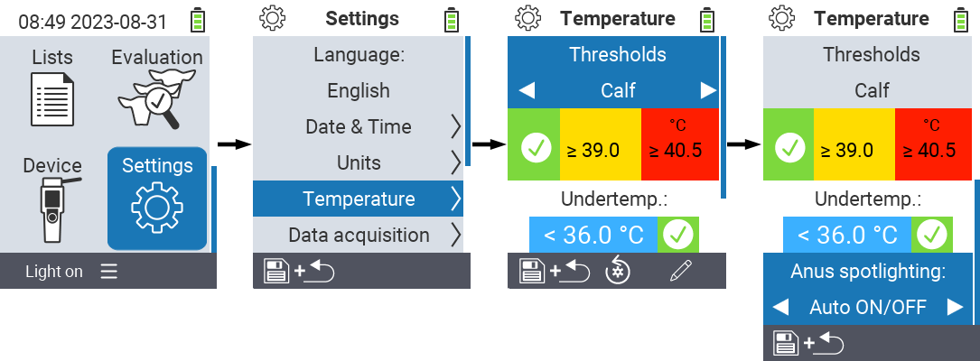Screen dimensions: 980x361
Task: Click the reset-to-default icon in Temperature toolbar
Action: (x=618, y=271)
